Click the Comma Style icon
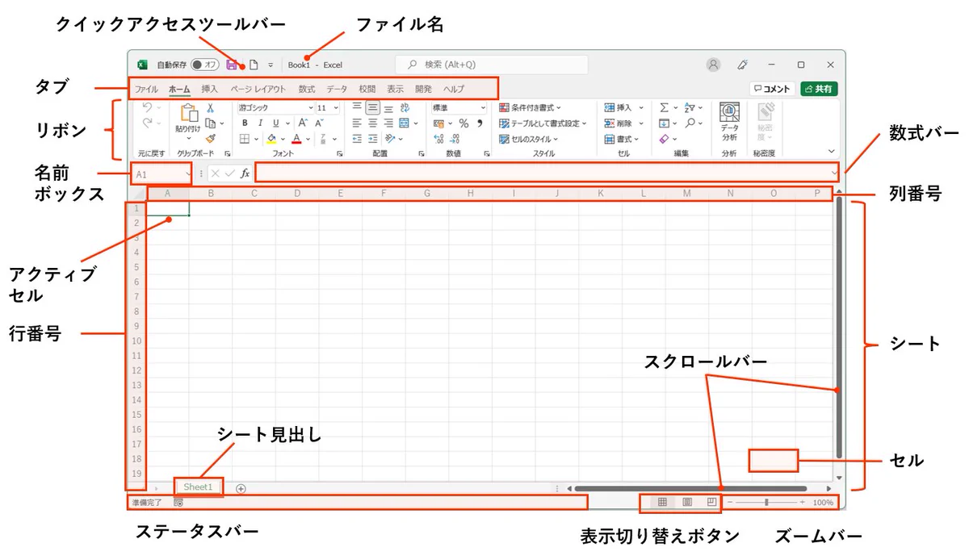The height and width of the screenshot is (560, 969). click(x=480, y=123)
